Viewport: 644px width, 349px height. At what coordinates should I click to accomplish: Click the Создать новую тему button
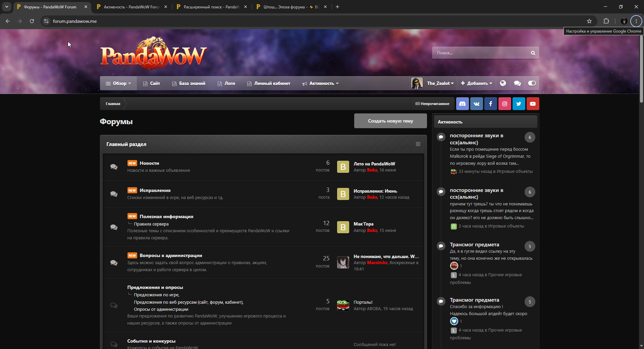pos(390,121)
